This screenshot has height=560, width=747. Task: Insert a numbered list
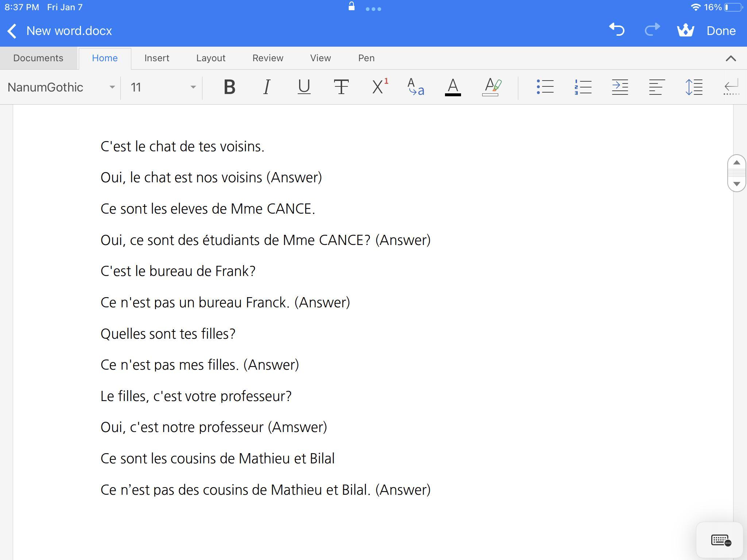point(582,87)
